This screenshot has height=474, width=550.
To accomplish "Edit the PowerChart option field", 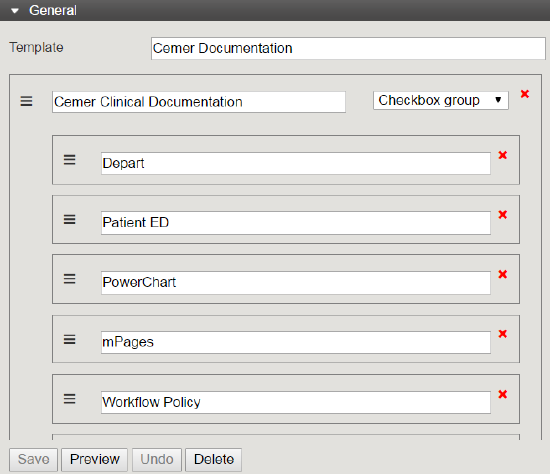I will 296,282.
